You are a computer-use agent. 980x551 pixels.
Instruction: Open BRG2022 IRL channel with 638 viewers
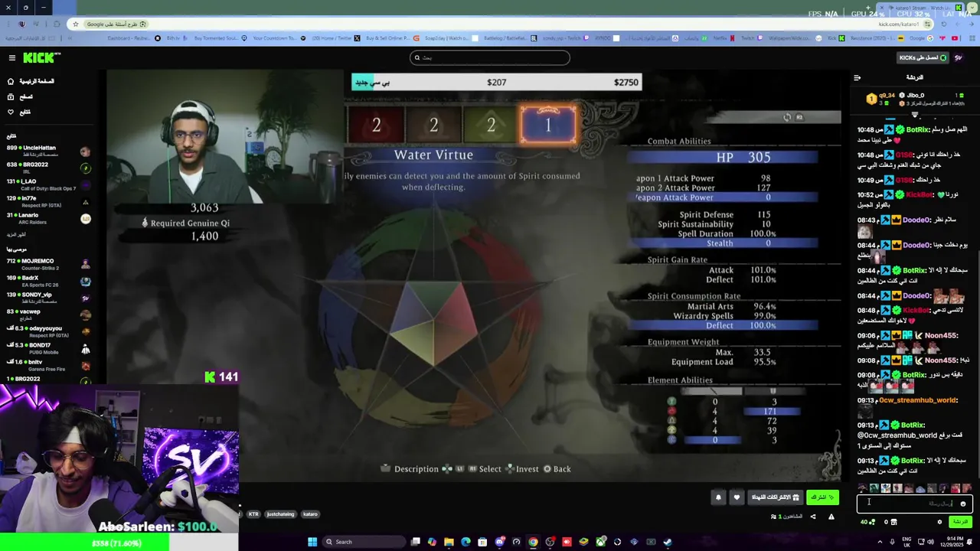tap(47, 168)
